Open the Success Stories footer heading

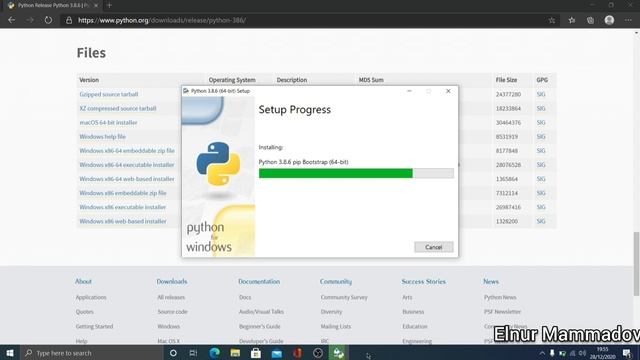[424, 281]
